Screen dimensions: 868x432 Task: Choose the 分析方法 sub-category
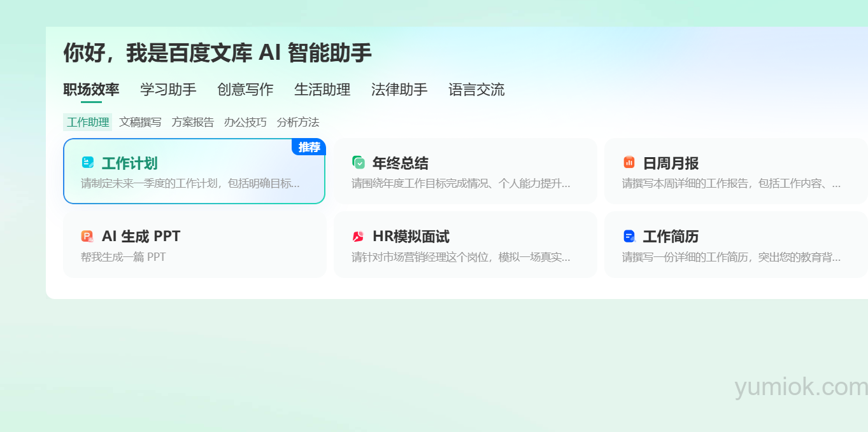click(298, 122)
